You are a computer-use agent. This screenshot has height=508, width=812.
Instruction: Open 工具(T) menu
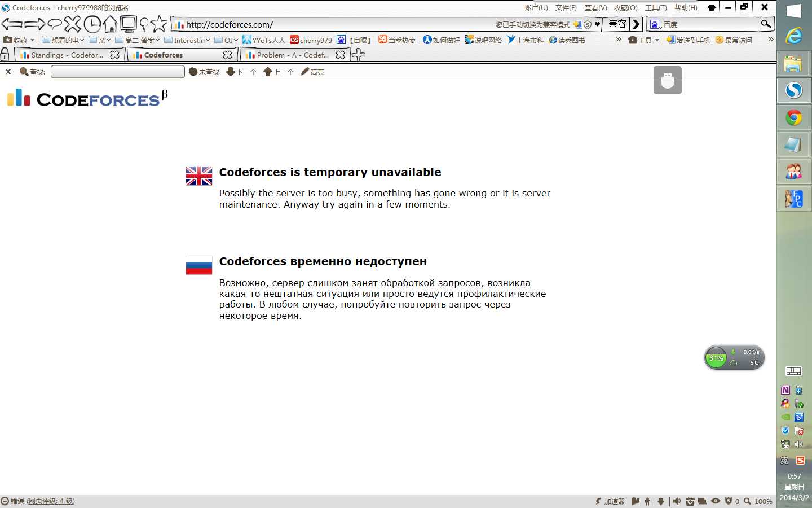click(655, 7)
